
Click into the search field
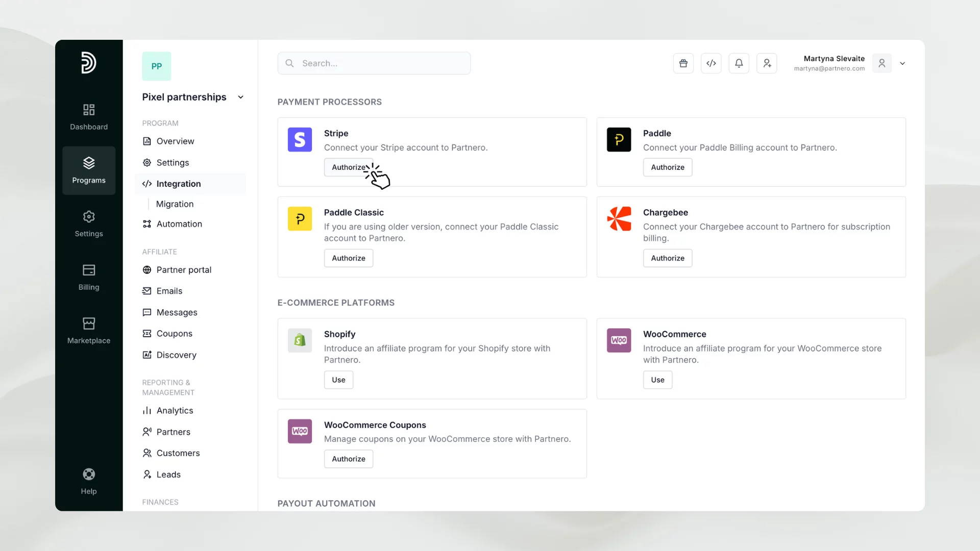[x=374, y=63]
